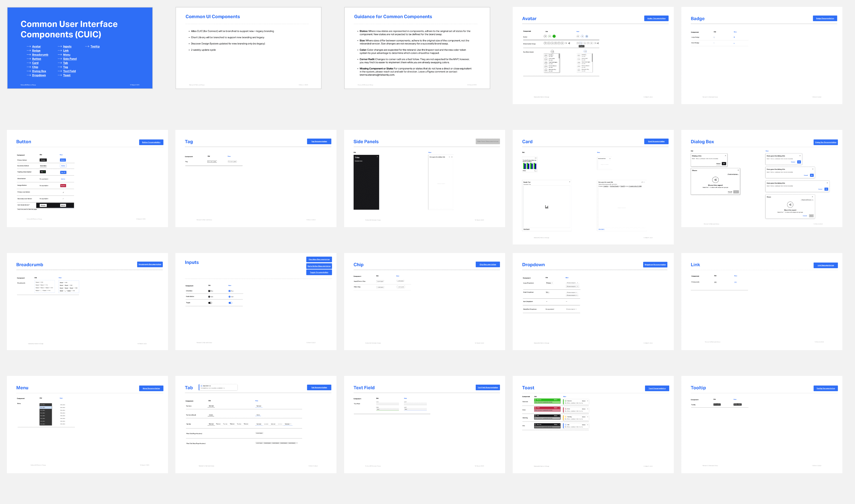Switch the new blue toggle in Inputs
This screenshot has width=855, height=504.
(230, 303)
